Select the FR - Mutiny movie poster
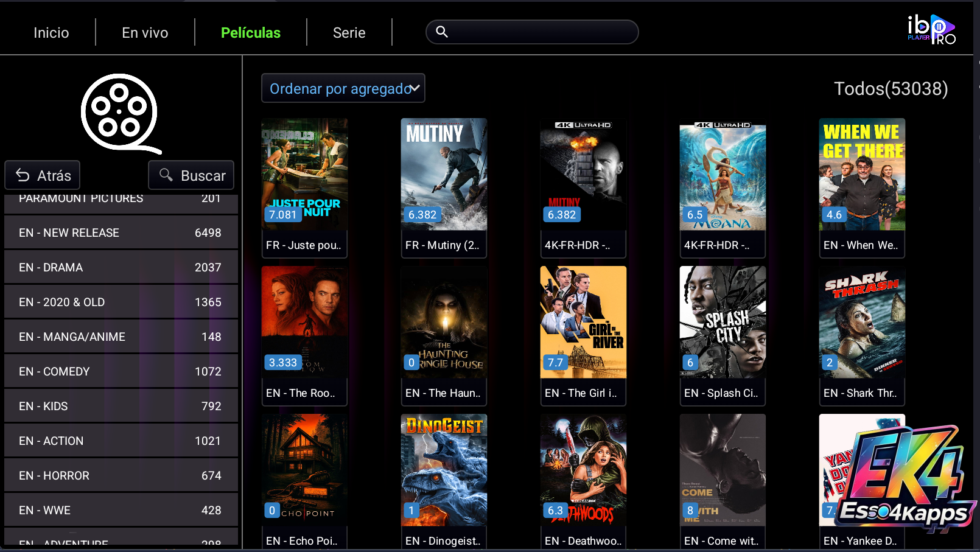This screenshot has width=980, height=552. click(x=444, y=174)
